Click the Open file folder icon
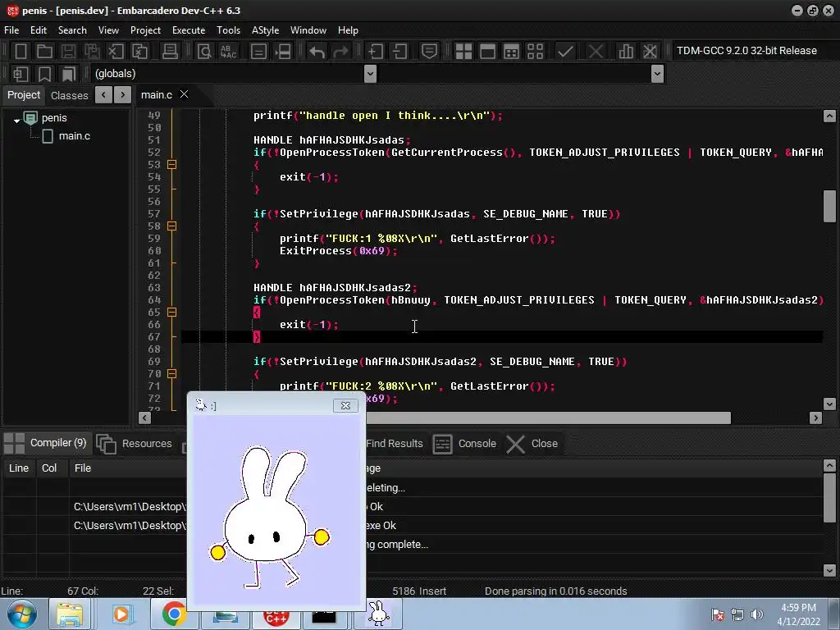840x630 pixels. [x=45, y=51]
